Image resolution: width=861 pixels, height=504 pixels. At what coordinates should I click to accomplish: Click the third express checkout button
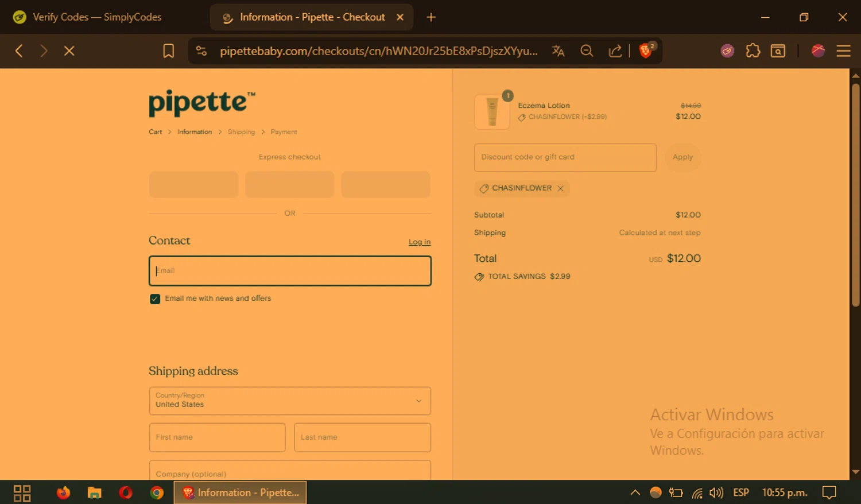point(386,184)
